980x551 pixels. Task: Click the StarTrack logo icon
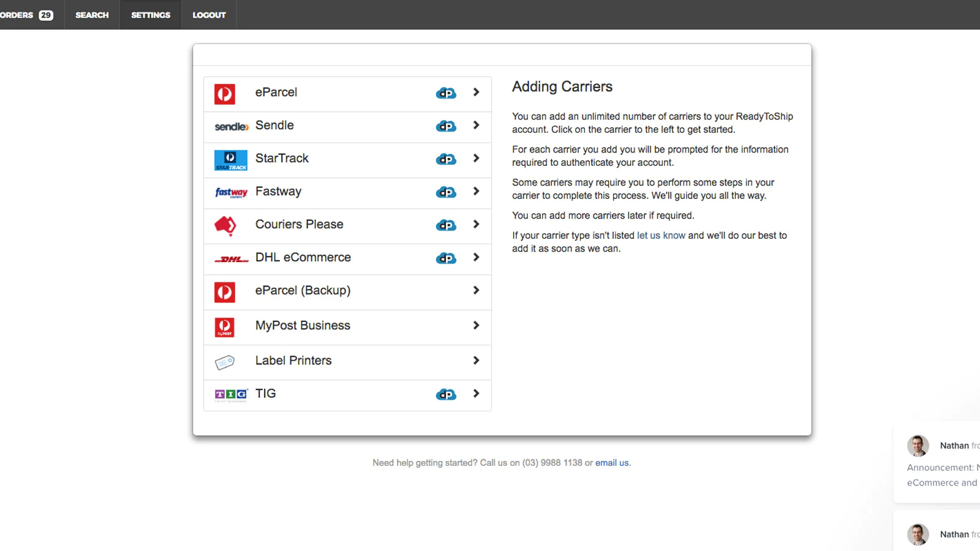(231, 160)
